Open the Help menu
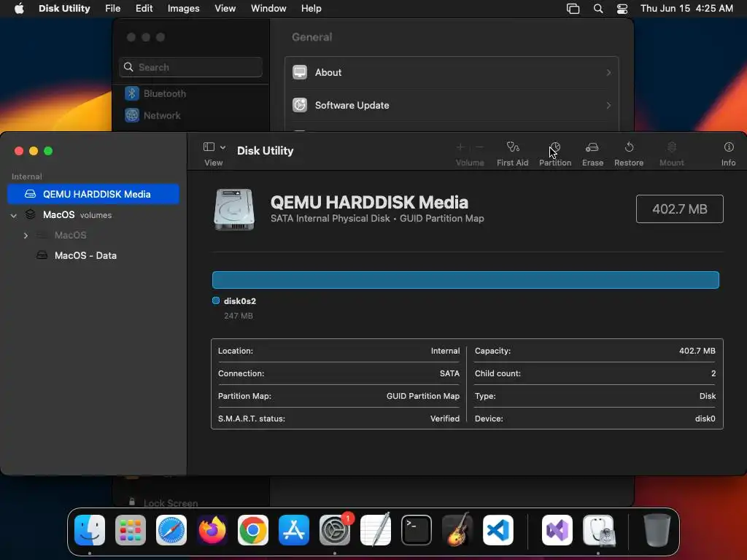 pyautogui.click(x=311, y=9)
